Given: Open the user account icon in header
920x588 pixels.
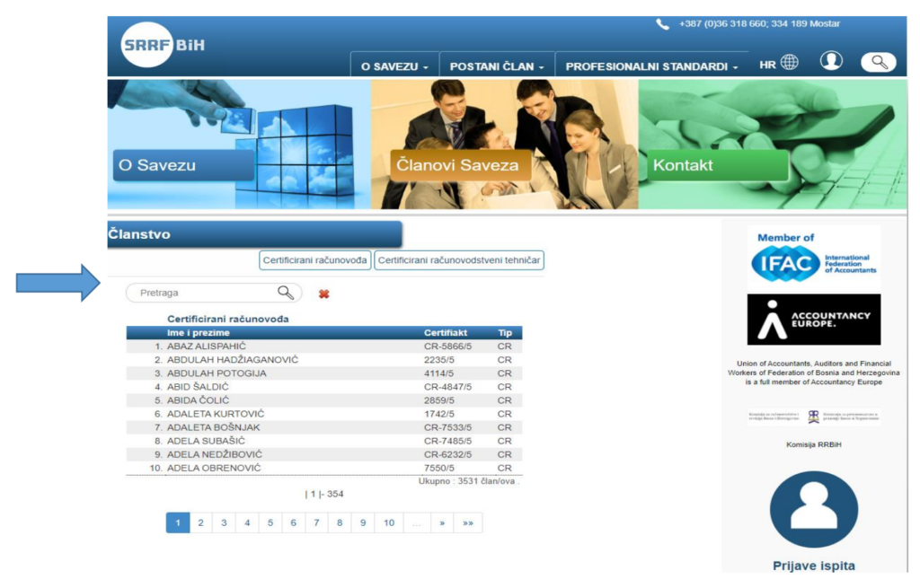Looking at the screenshot, I should click(831, 61).
